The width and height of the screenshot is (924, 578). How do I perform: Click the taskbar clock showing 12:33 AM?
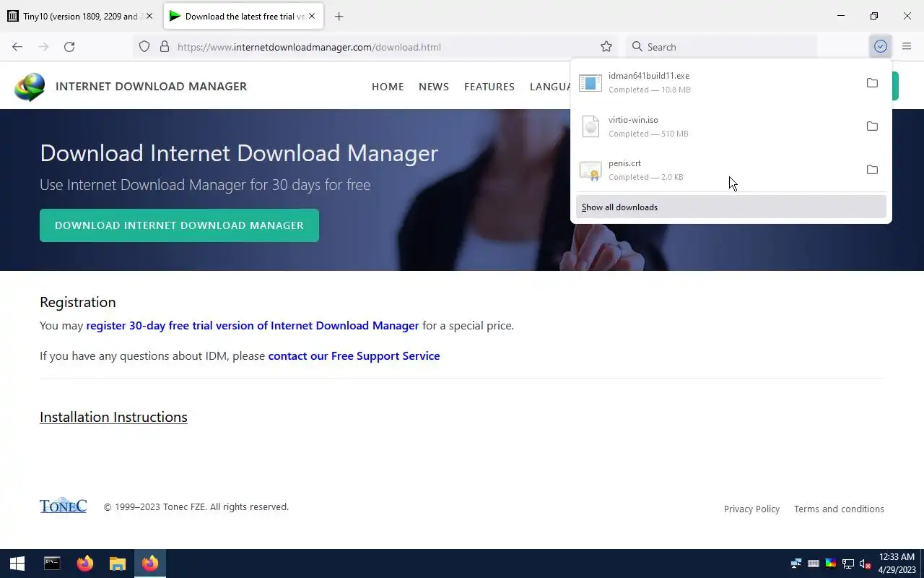897,564
